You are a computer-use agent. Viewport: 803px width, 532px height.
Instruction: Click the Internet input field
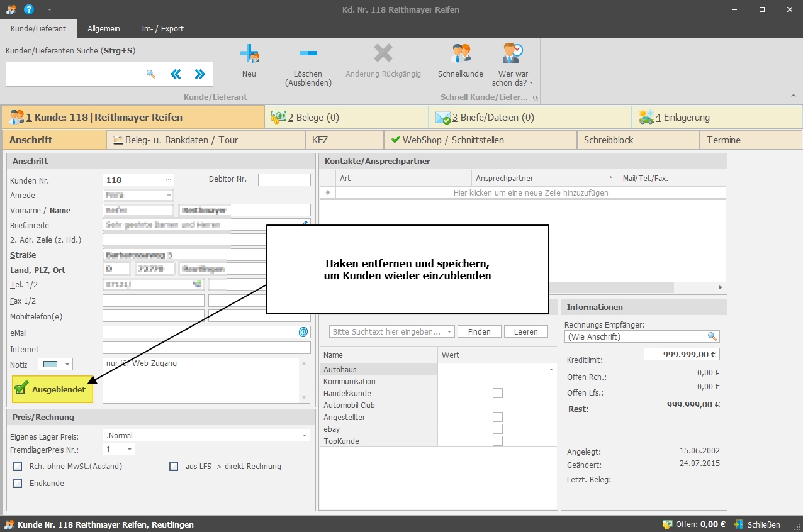tap(206, 348)
